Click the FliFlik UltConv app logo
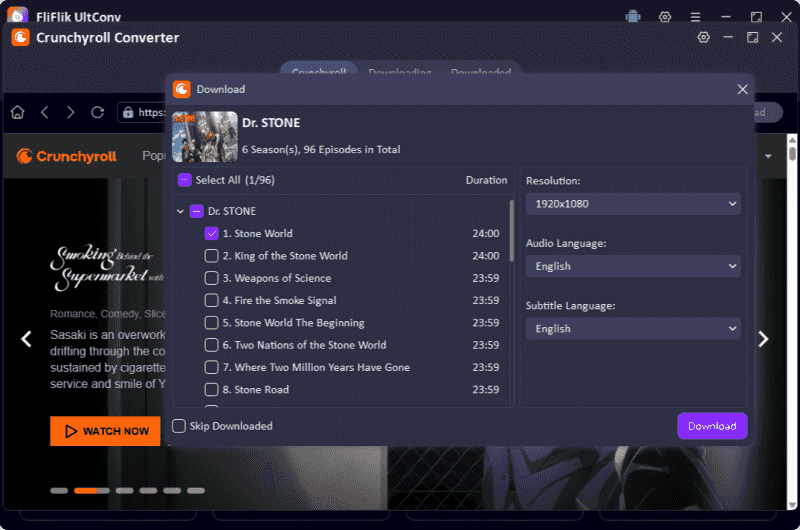 point(17,15)
